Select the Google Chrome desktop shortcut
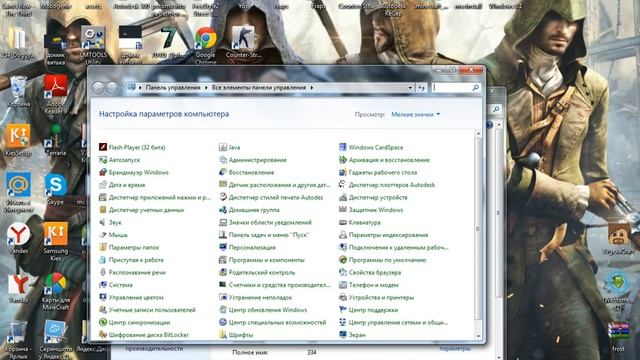640x360 pixels. pyautogui.click(x=205, y=46)
